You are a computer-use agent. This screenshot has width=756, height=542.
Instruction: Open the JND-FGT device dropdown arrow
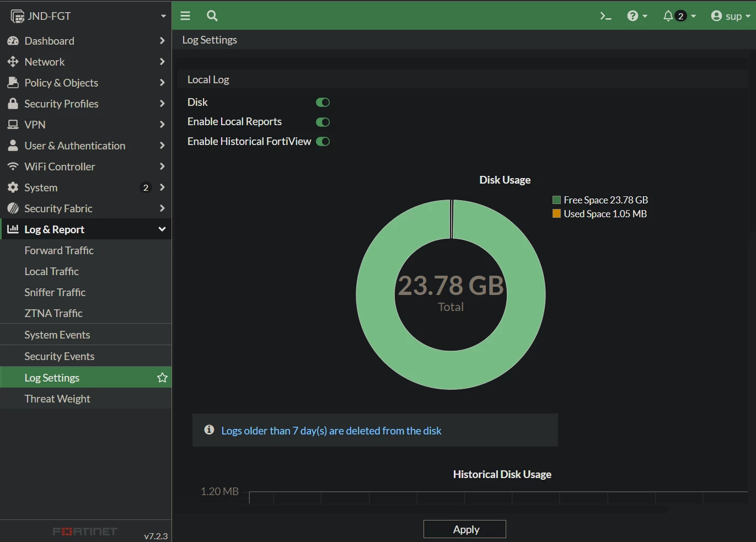(x=163, y=17)
